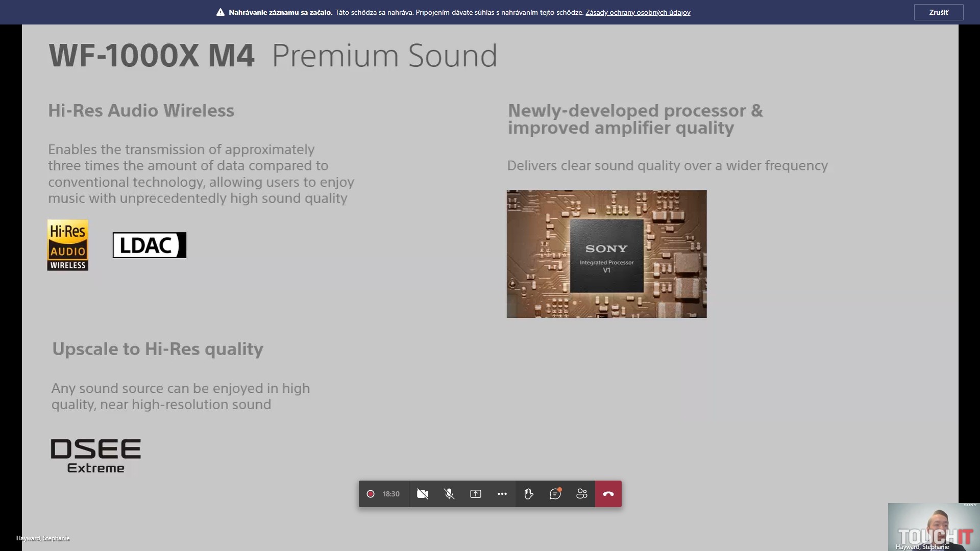Click the DSEE Extreme logo
Screen dimensions: 980x551
(x=96, y=456)
